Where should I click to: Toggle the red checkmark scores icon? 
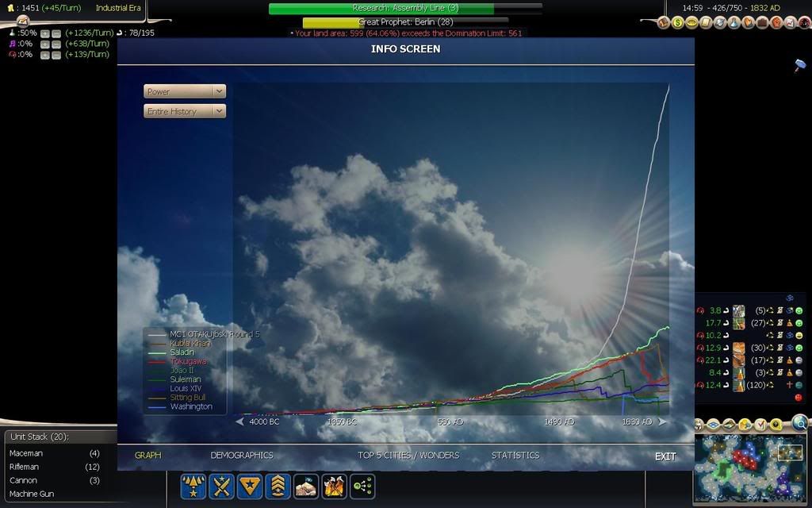pyautogui.click(x=760, y=425)
